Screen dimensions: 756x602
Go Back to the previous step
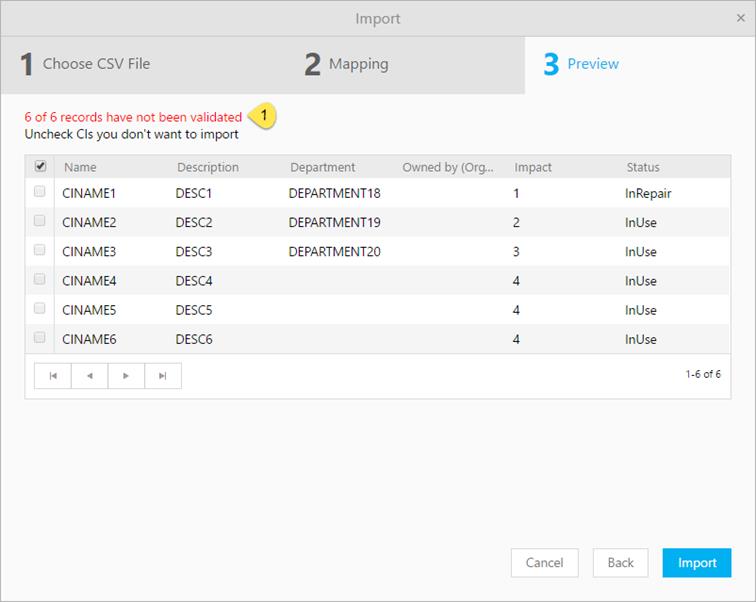pyautogui.click(x=620, y=562)
